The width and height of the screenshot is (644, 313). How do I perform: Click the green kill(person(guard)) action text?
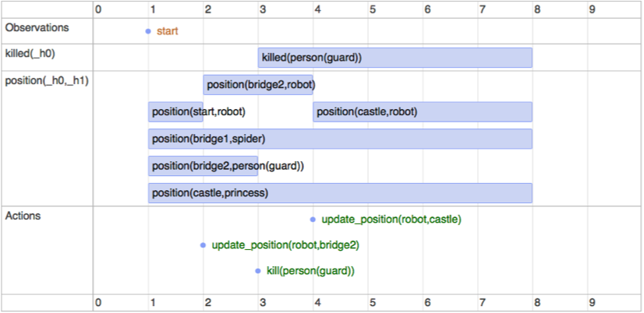pyautogui.click(x=310, y=271)
